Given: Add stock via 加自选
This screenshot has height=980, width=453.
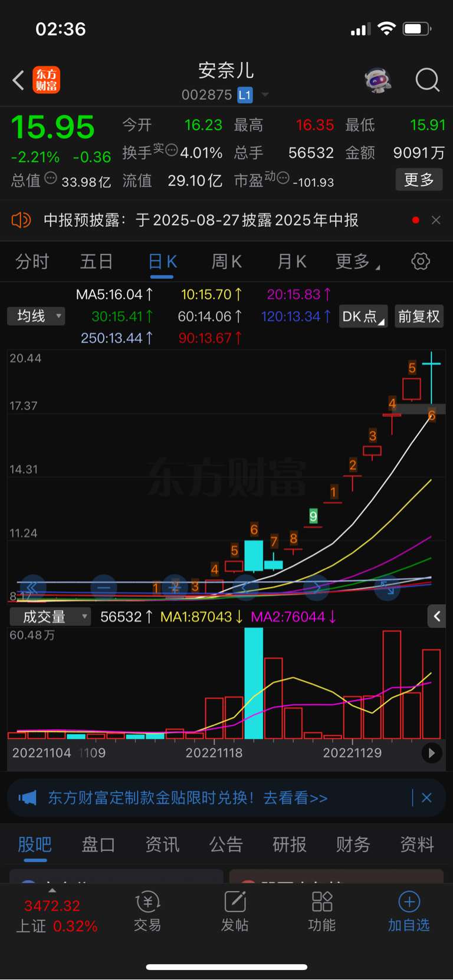Looking at the screenshot, I should [409, 912].
